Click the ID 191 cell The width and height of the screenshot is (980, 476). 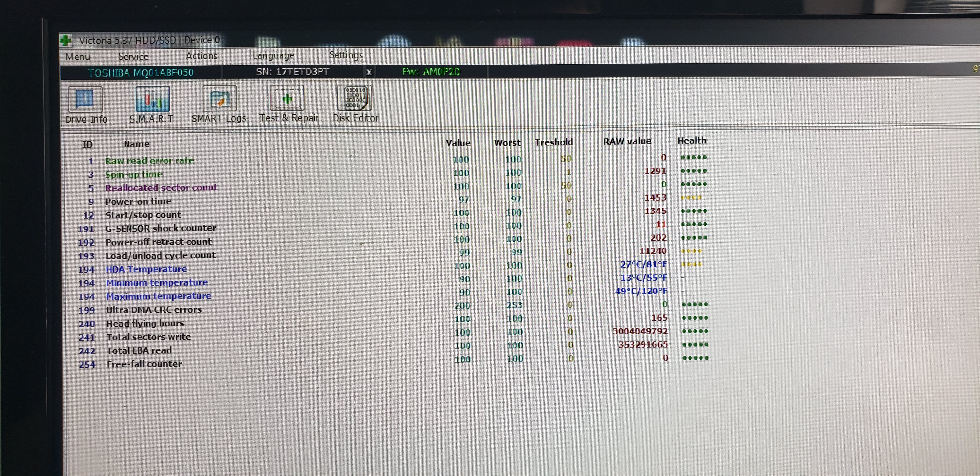pos(86,229)
